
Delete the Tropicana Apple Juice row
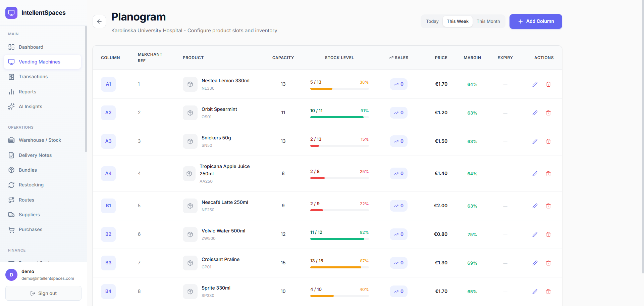[548, 174]
